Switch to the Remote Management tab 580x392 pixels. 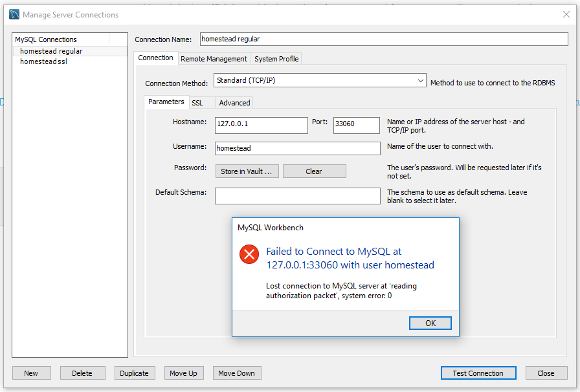214,59
